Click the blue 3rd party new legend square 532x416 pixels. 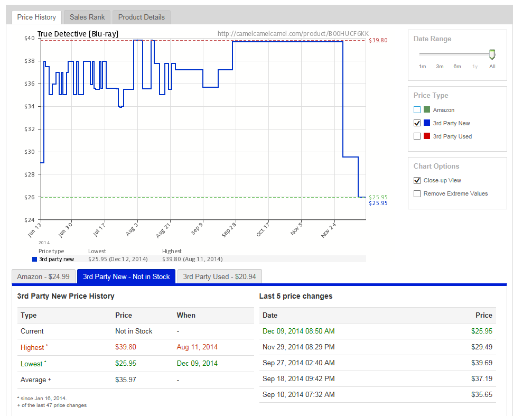[x=34, y=259]
